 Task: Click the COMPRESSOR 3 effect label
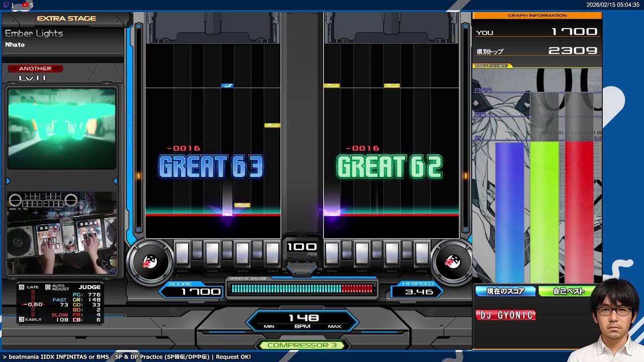pos(302,345)
